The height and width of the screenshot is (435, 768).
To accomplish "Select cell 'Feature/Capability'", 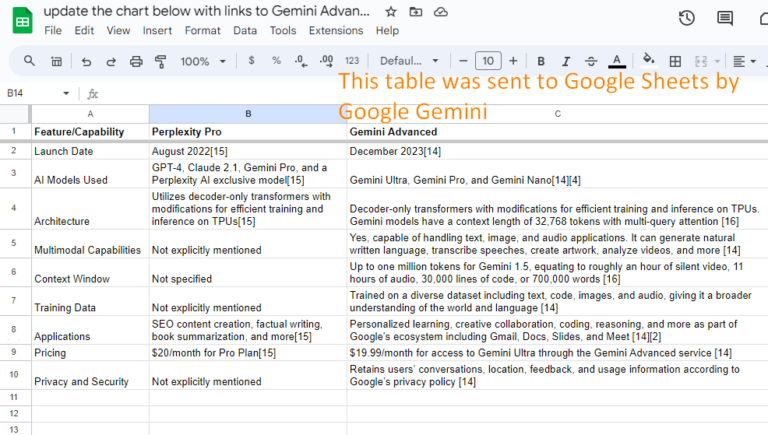I will click(x=90, y=132).
